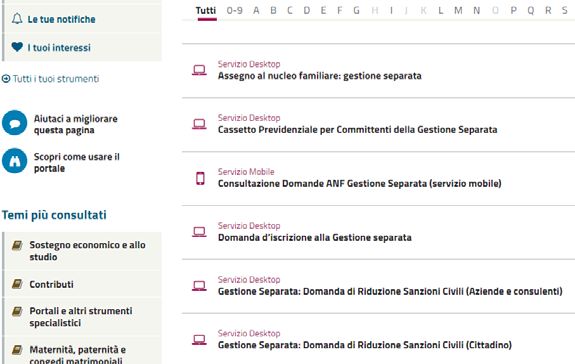Click the bell icon next to Le tue notifiche
Viewport: 575px width, 364px height.
(17, 19)
